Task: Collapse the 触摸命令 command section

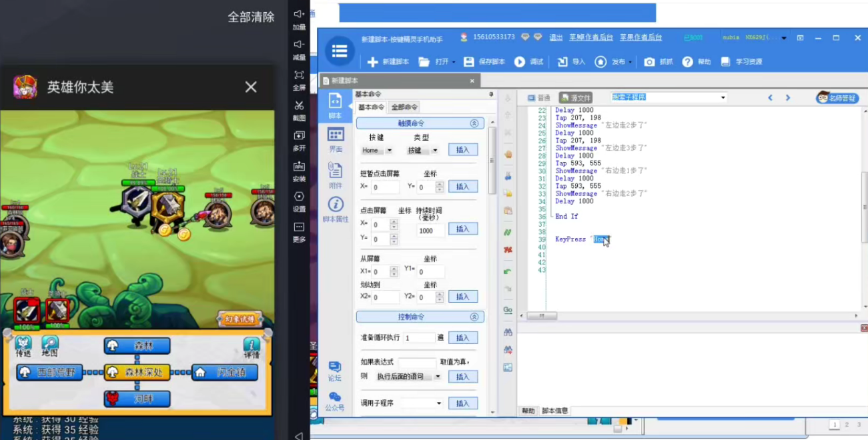Action: (474, 123)
